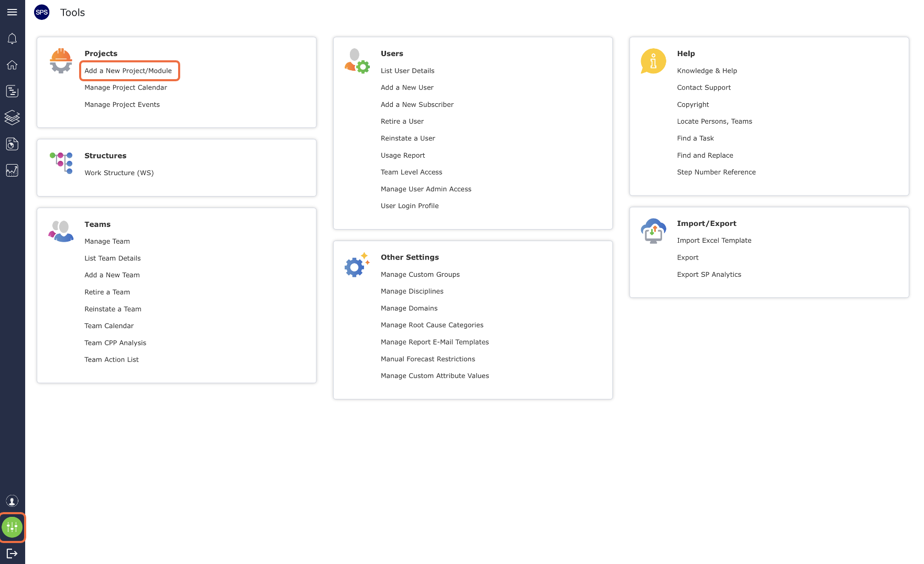Click Contact Support
The height and width of the screenshot is (564, 924).
pos(703,88)
